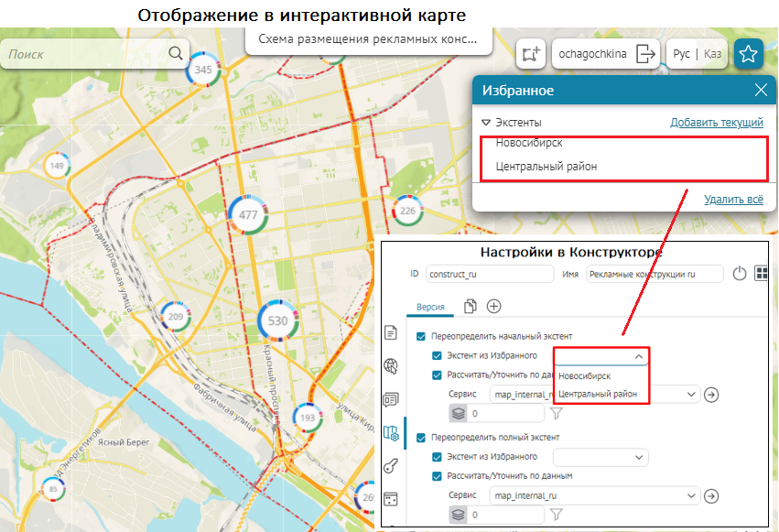779x532 pixels.
Task: Click the 'Удалить всё' link
Action: coord(733,199)
